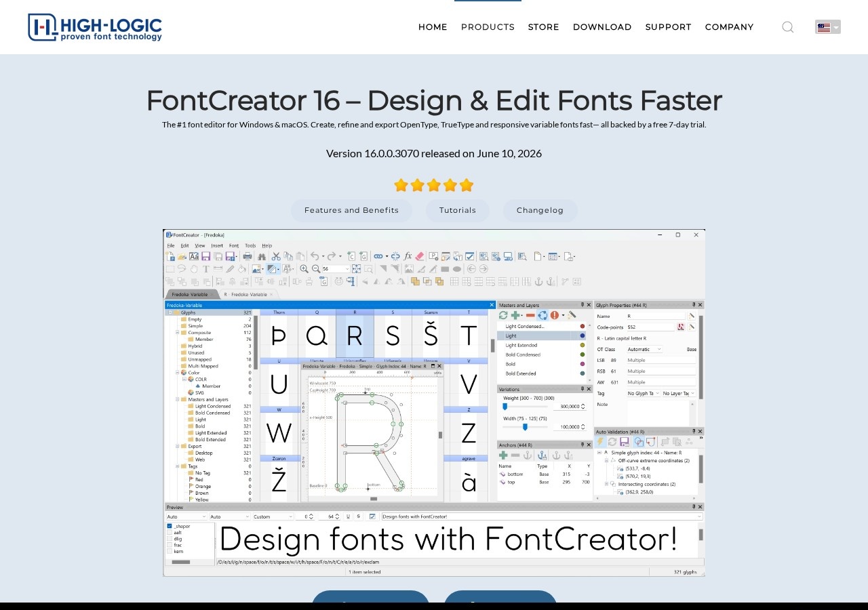Select the Unmapped folder tree item
868x610 pixels.
click(x=200, y=359)
